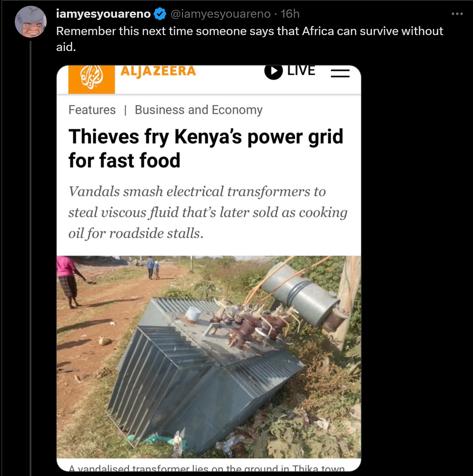This screenshot has width=473, height=476.
Task: Open the tweet's three-dot more menu
Action: [457, 14]
